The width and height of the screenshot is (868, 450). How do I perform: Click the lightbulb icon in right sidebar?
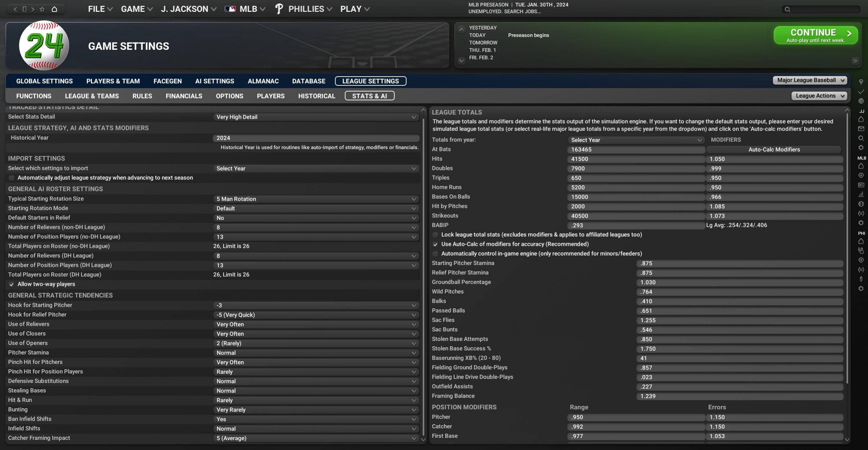861,82
